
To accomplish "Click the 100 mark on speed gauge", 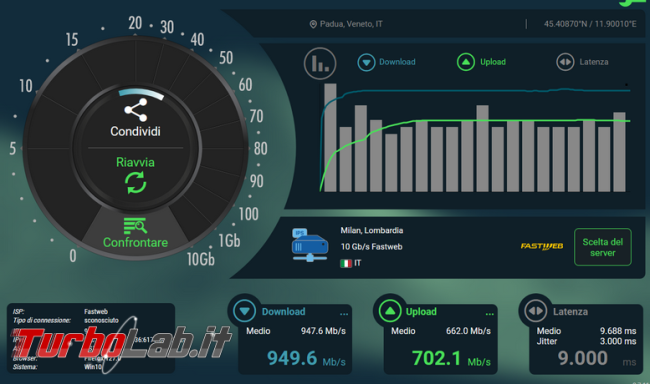I will click(x=248, y=214).
